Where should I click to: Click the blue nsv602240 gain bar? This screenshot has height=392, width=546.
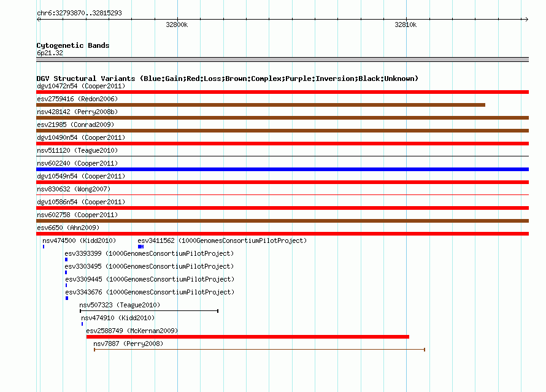pos(282,169)
